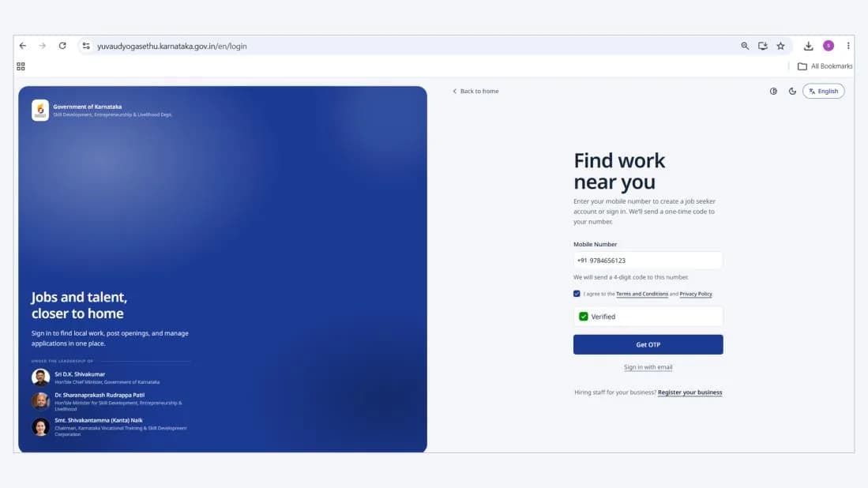Viewport: 868px width, 488px height.
Task: Open the browser three-dot menu
Action: pos(848,46)
